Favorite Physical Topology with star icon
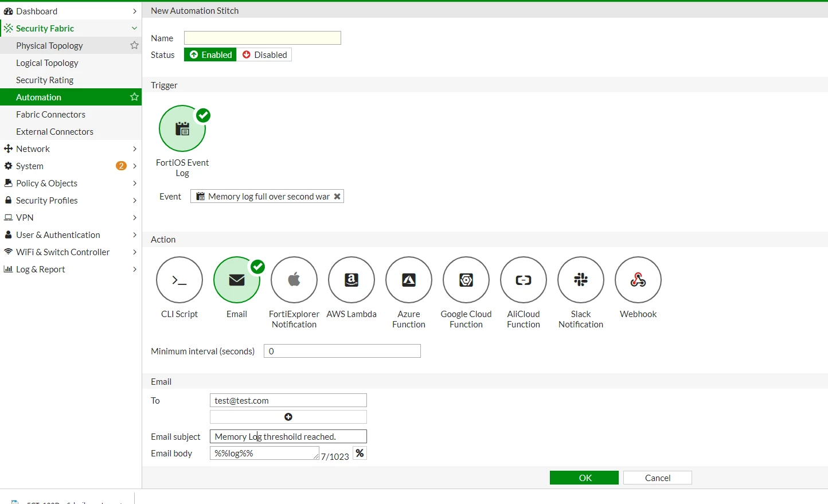Screen dimensions: 828x504 [x=134, y=45]
